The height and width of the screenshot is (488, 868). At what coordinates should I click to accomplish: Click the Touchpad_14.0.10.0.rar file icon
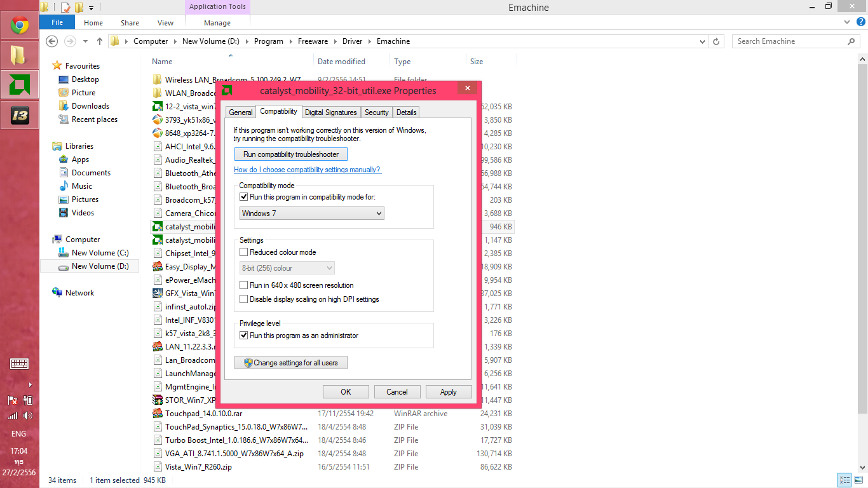pos(158,413)
